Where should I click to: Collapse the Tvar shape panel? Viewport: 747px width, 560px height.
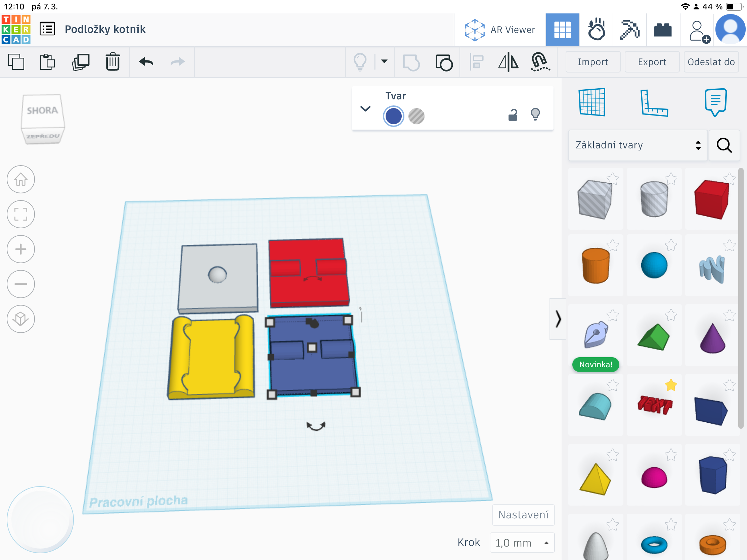click(x=365, y=109)
